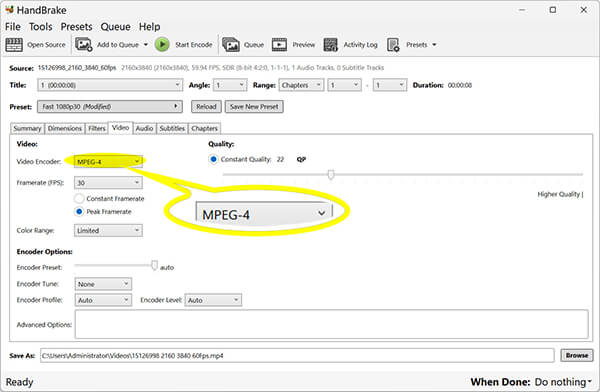
Task: Click the Activity Log label
Action: coord(360,45)
